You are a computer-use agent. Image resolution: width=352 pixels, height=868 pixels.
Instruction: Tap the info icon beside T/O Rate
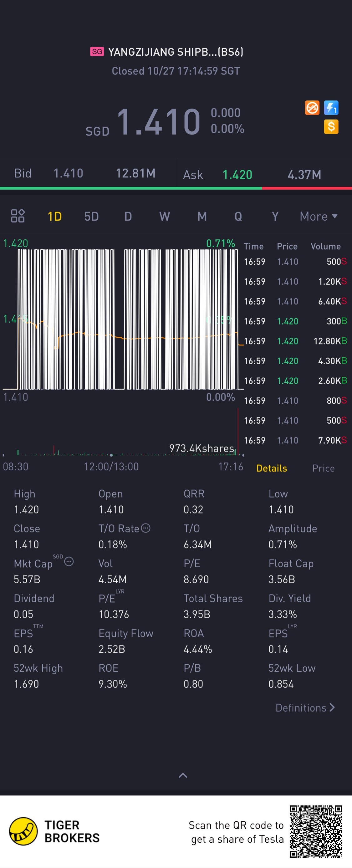point(145,528)
